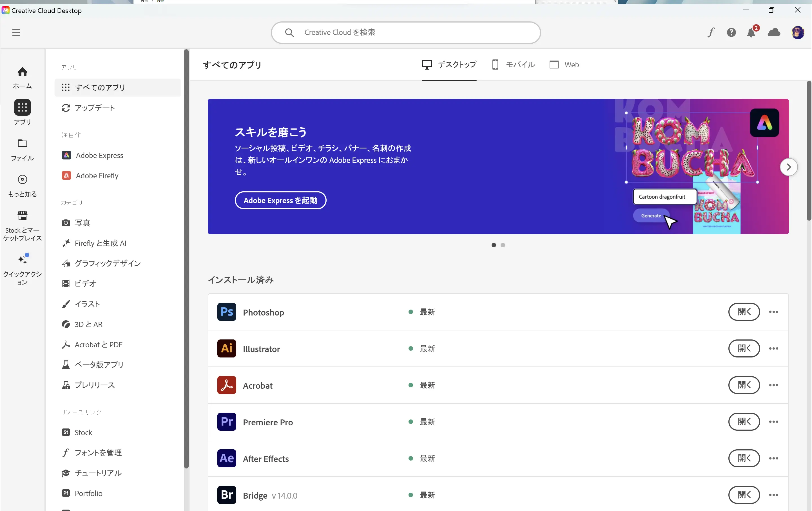Open Illustrator with its 開く button
812x511 pixels.
(744, 348)
